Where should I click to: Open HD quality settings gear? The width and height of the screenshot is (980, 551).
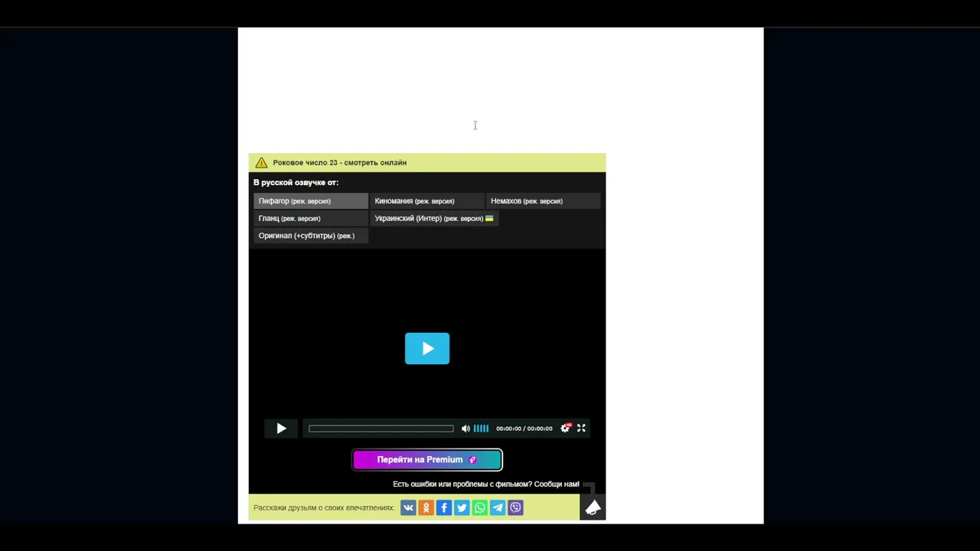tap(565, 428)
